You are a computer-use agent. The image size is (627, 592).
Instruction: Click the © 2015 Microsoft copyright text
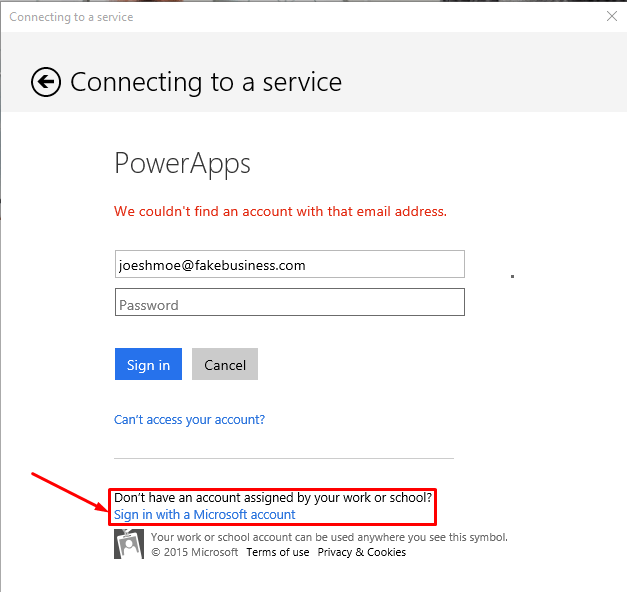click(x=194, y=552)
